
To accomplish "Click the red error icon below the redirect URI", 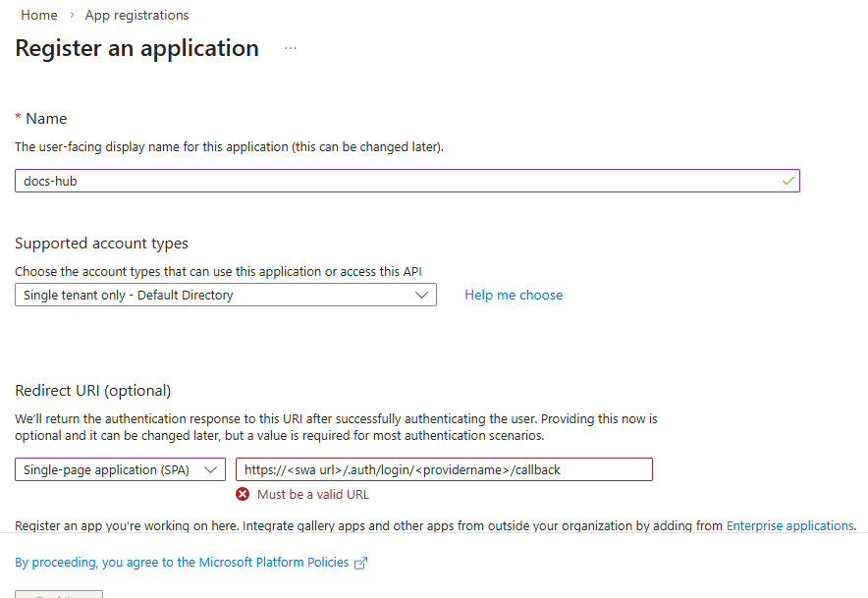I will click(244, 494).
